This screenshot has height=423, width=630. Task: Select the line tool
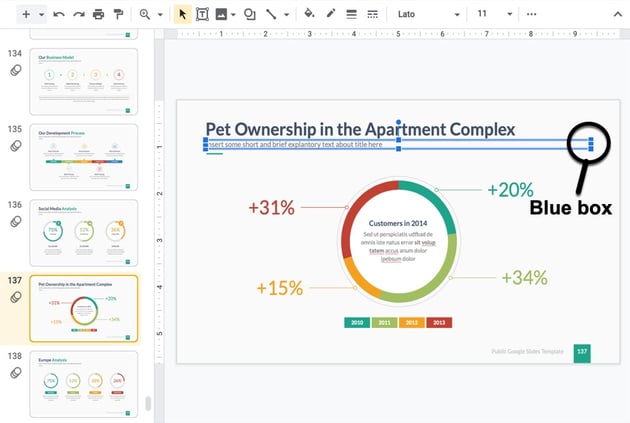274,15
